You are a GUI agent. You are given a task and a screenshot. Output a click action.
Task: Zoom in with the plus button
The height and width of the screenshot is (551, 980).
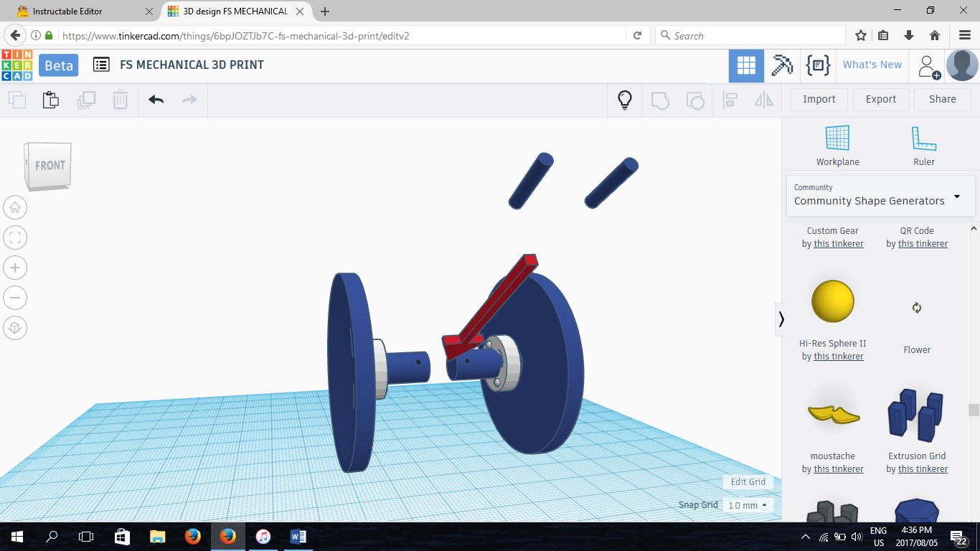[15, 268]
